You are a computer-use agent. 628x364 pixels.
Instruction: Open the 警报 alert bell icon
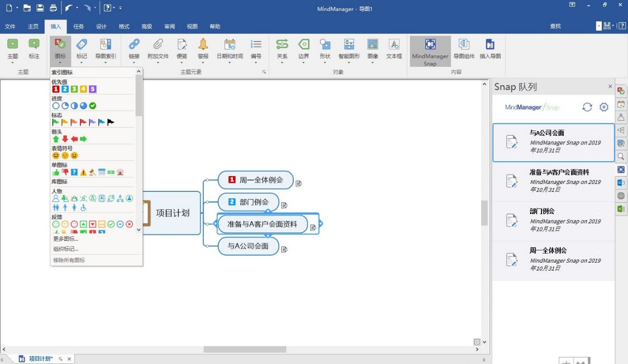click(203, 45)
